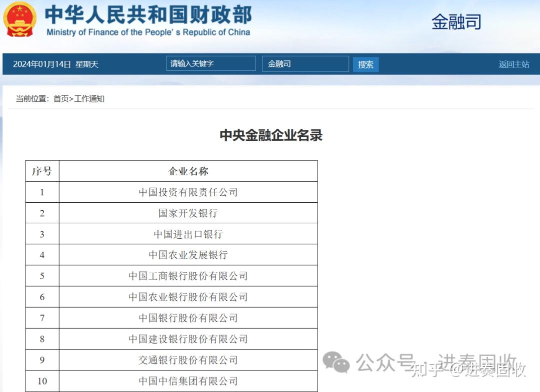This screenshot has width=540, height=392.
Task: Select the row 中国银行股份有限公司
Action: tap(171, 318)
